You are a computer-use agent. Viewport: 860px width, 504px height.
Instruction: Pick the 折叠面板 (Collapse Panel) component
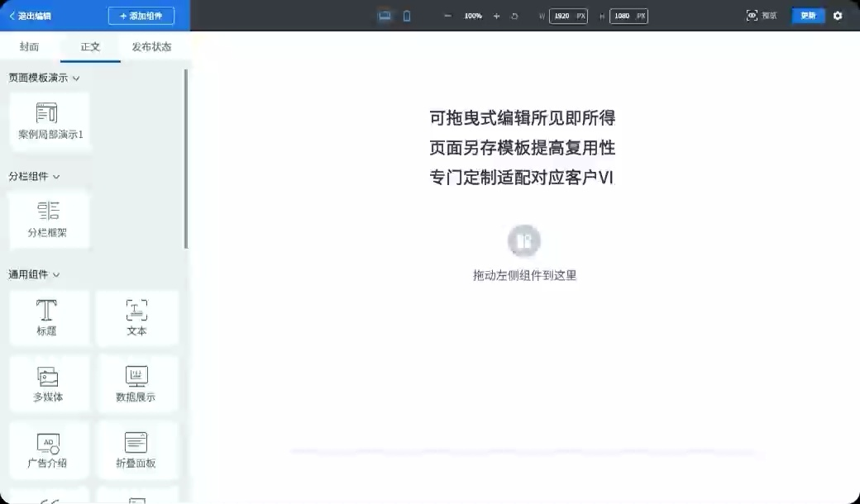click(x=136, y=449)
